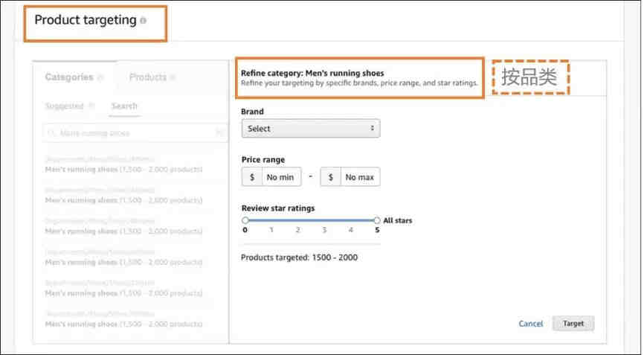Click the left handle of star ratings slider

(245, 220)
